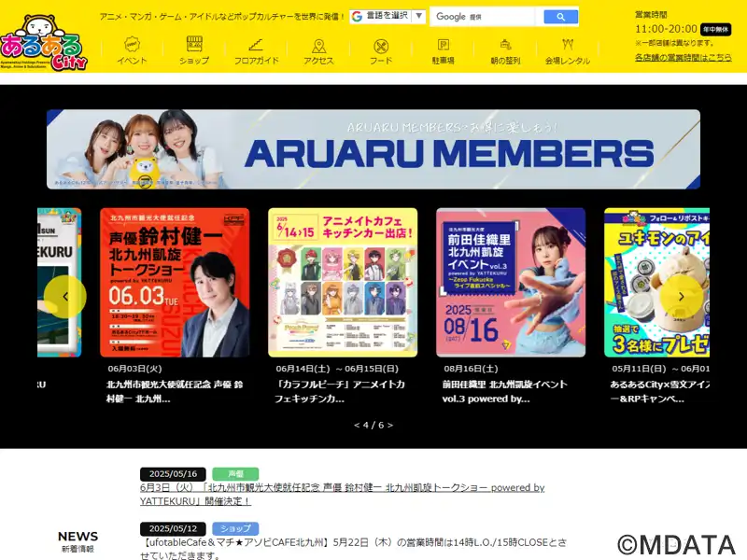
Task: Open the ufotableCafe 5月22日 news item
Action: (x=354, y=549)
